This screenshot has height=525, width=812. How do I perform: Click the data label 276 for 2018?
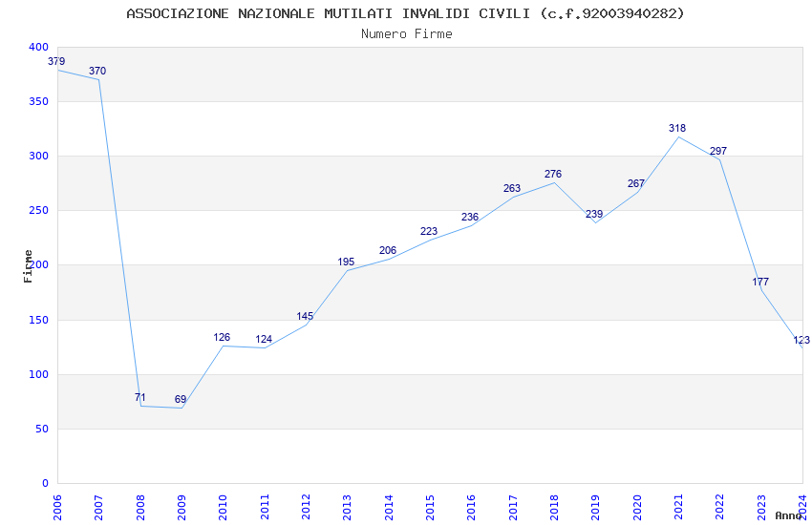tap(553, 174)
